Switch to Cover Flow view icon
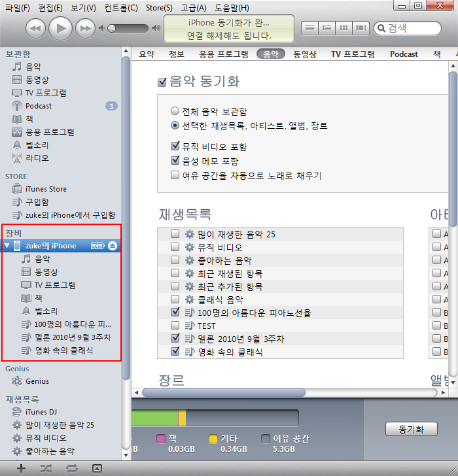 [361, 28]
